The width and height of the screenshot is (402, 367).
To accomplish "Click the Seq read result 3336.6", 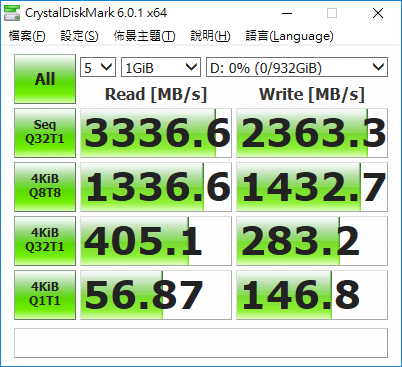I will [x=156, y=133].
